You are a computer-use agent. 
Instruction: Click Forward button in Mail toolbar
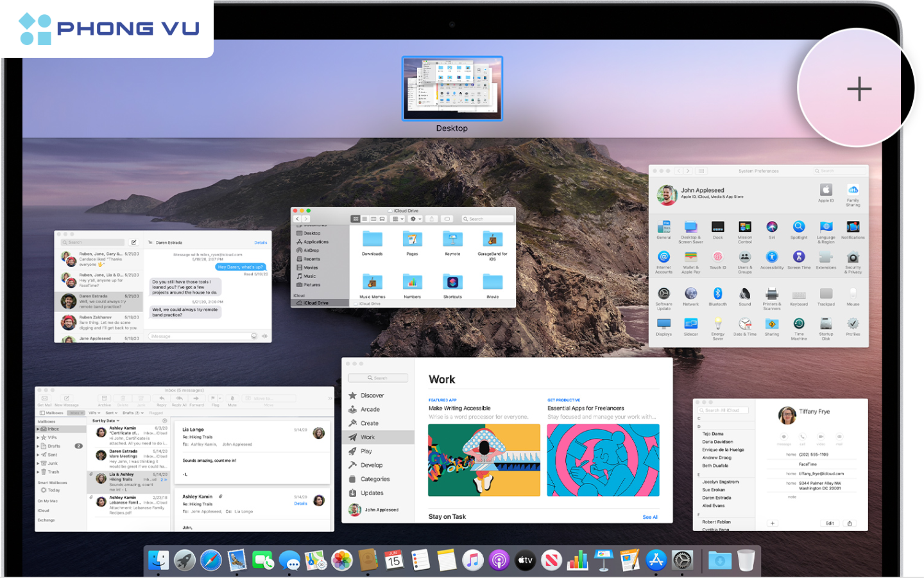[196, 401]
